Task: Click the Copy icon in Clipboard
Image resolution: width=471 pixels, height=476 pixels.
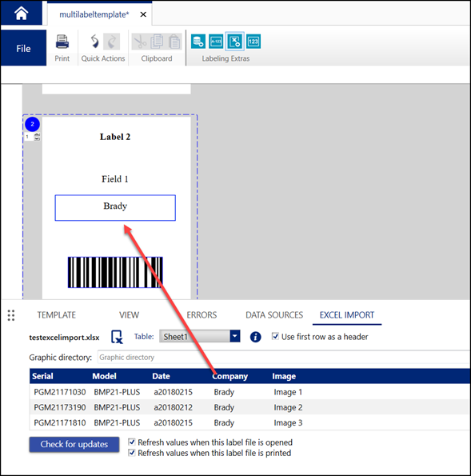Action: tap(157, 42)
